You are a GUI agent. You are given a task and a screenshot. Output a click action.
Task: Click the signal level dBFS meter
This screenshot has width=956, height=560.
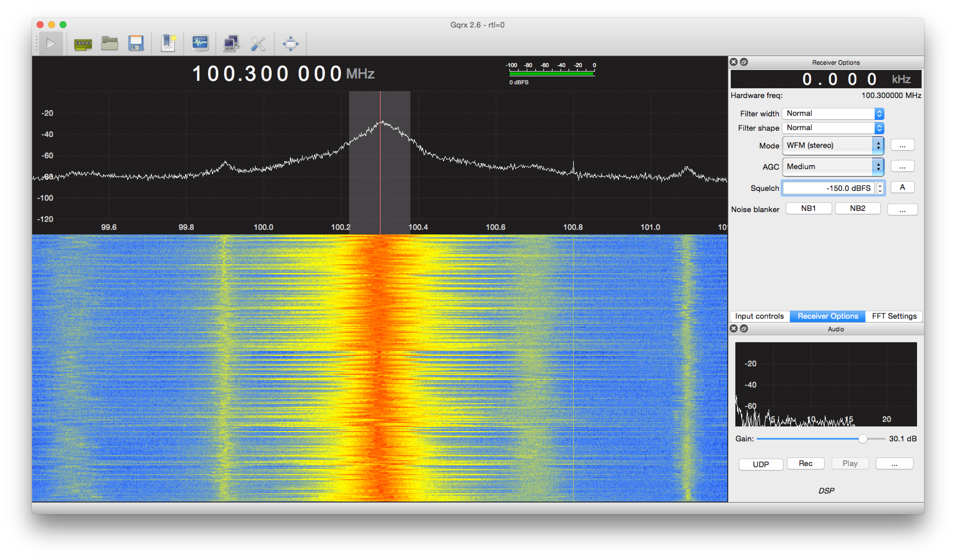coord(552,73)
